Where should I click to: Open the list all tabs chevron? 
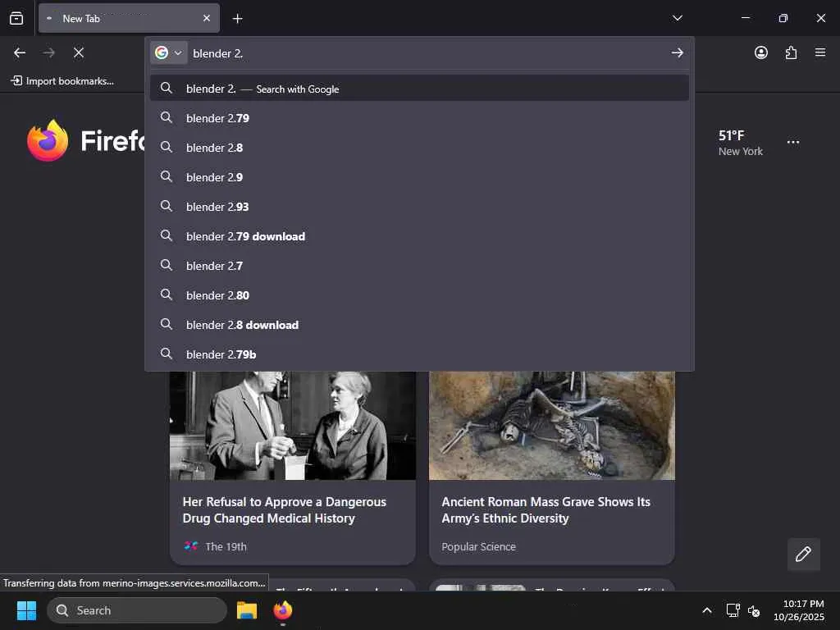(677, 18)
